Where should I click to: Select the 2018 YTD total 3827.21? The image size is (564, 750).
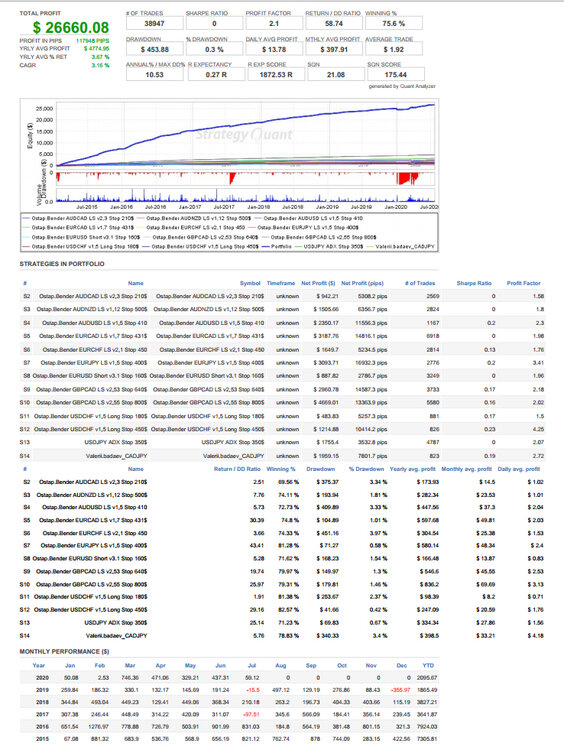tap(427, 702)
